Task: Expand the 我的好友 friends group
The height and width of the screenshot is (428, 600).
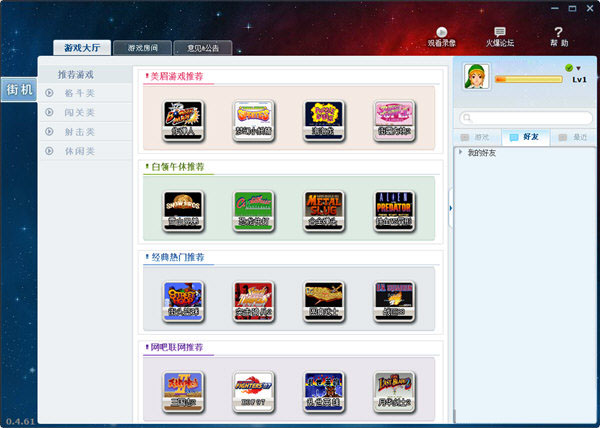Action: pyautogui.click(x=460, y=152)
